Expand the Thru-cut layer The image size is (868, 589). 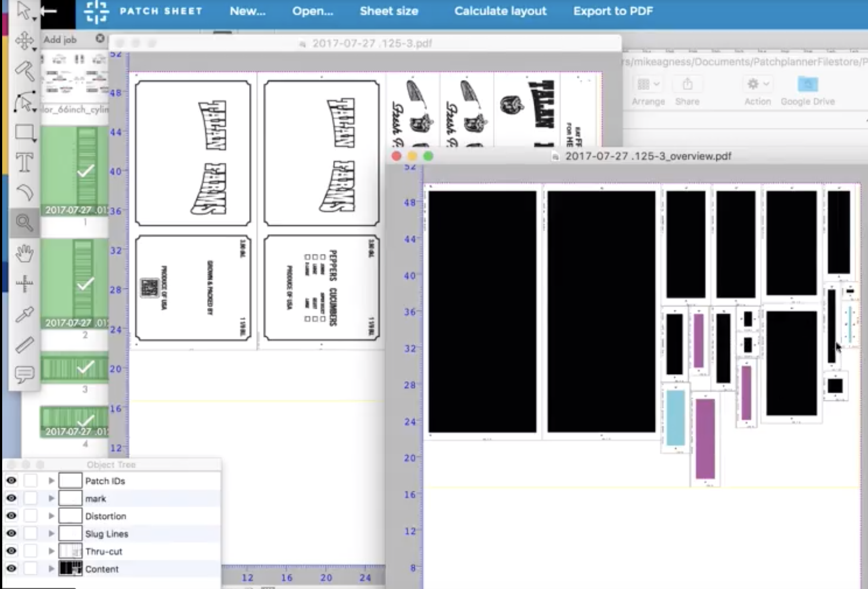click(51, 551)
